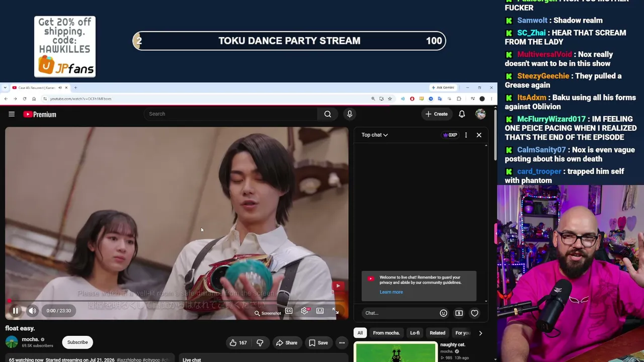
Task: Open the Chrome profile circle
Action: 482,99
